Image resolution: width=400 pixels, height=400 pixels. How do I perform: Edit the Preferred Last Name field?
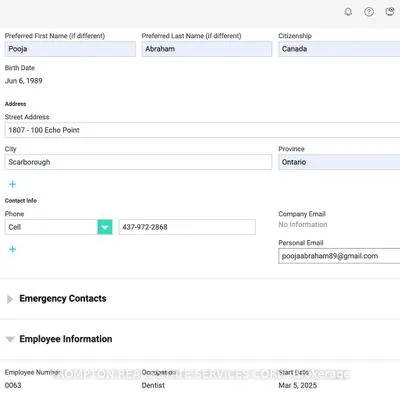coord(207,49)
